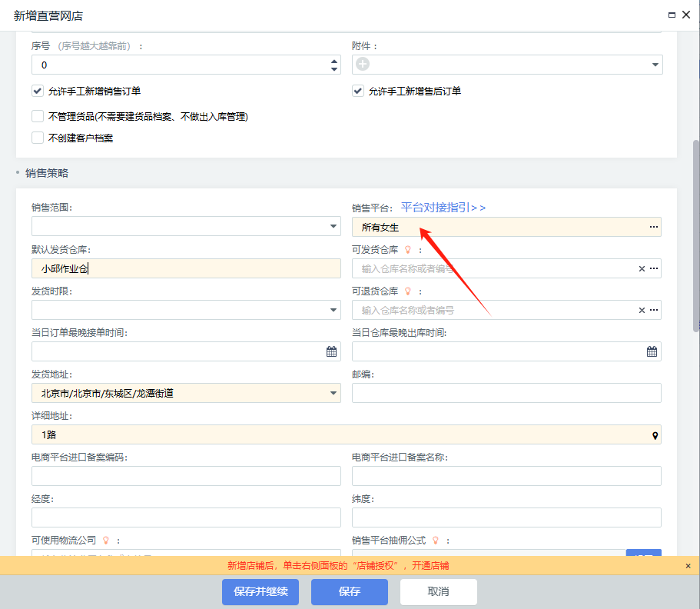The image size is (700, 609).
Task: Click the 保存并继续 button
Action: [x=260, y=592]
